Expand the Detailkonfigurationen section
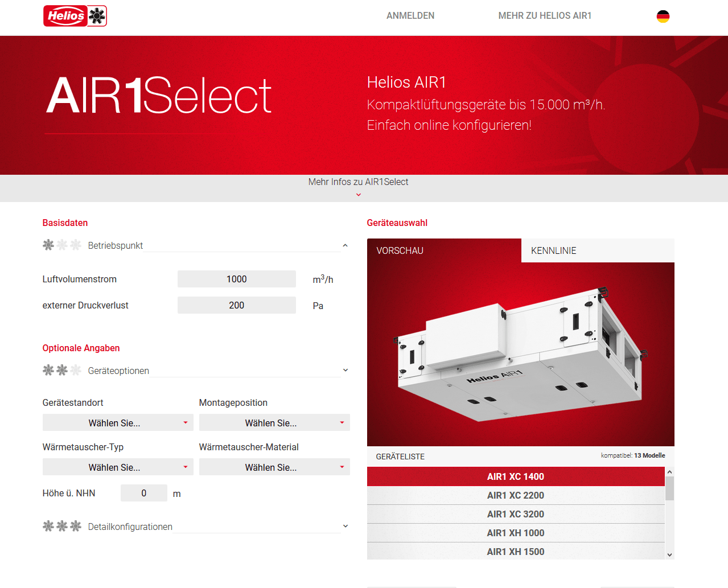This screenshot has height=588, width=728. tap(345, 526)
